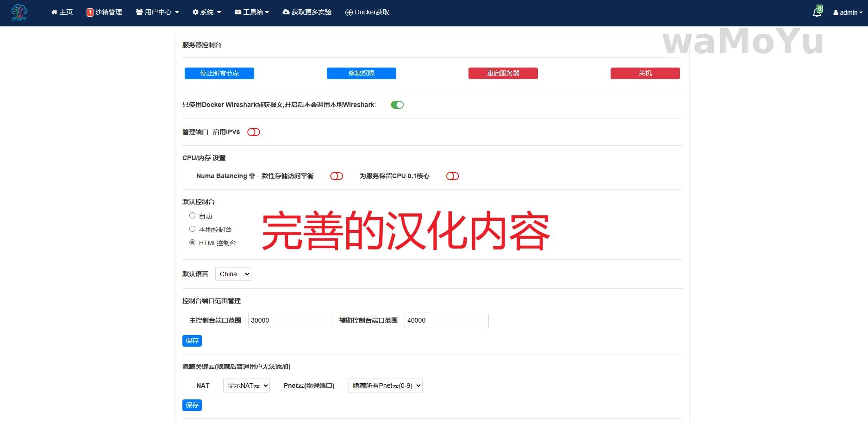868x423 pixels.
Task: Disable the Docker Wireshark capture toggle
Action: [397, 105]
